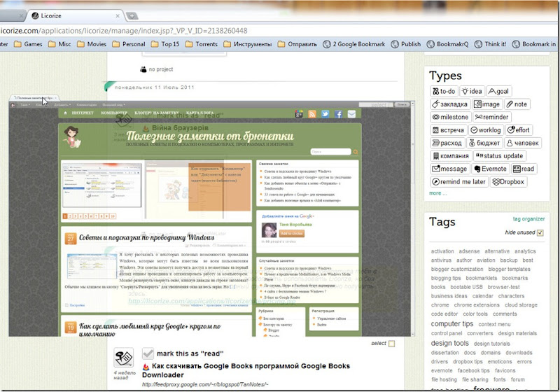Choose the message type button
The width and height of the screenshot is (560, 392).
tap(450, 169)
